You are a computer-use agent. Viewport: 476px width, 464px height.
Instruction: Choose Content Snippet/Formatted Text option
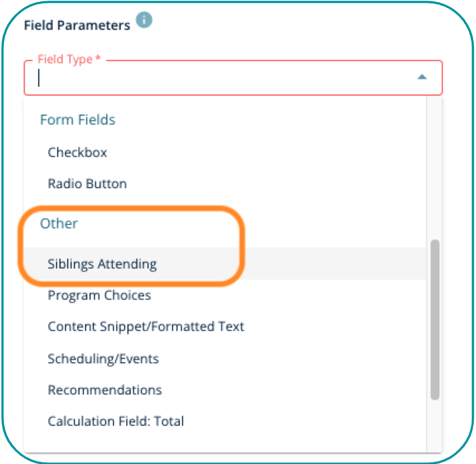pyautogui.click(x=146, y=326)
